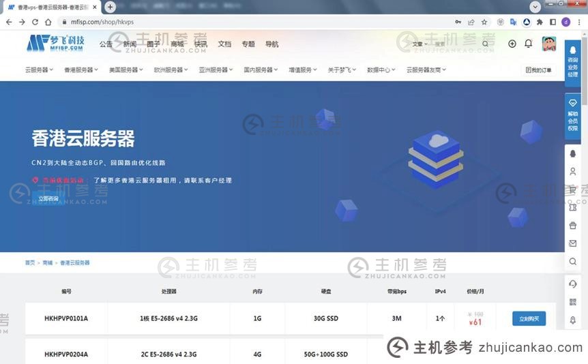Open the 文章 search type dropdown
The height and width of the screenshot is (364, 588).
[420, 44]
